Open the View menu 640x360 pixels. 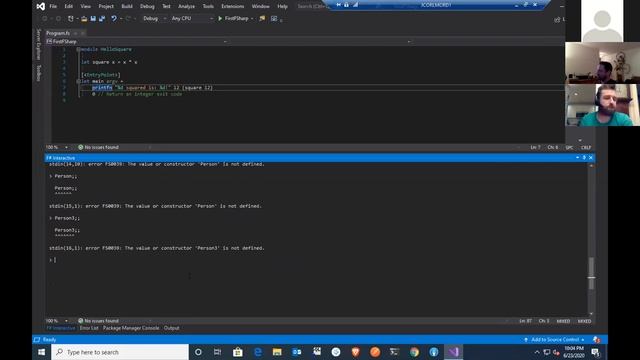coord(85,6)
